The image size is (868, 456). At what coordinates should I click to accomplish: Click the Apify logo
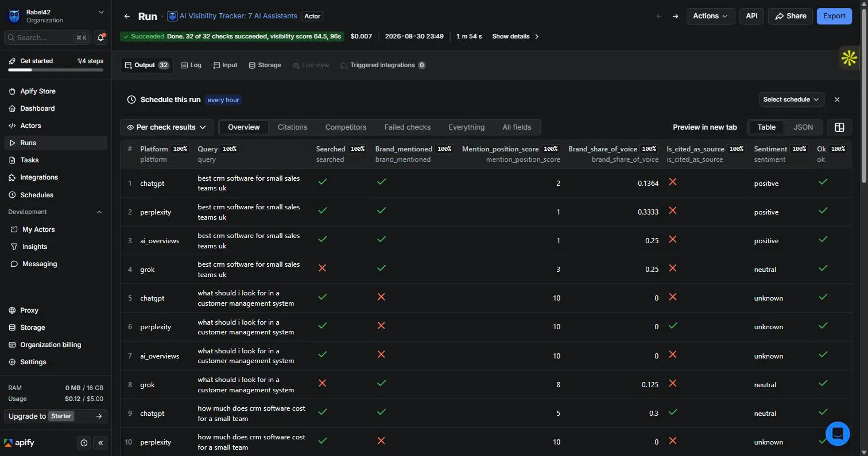pos(20,443)
